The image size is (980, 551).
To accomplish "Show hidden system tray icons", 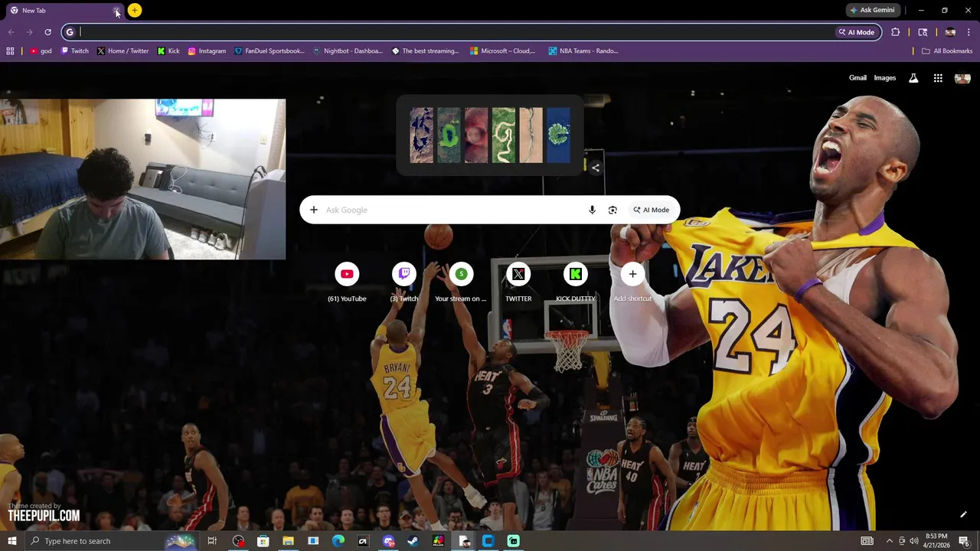I will click(x=889, y=541).
